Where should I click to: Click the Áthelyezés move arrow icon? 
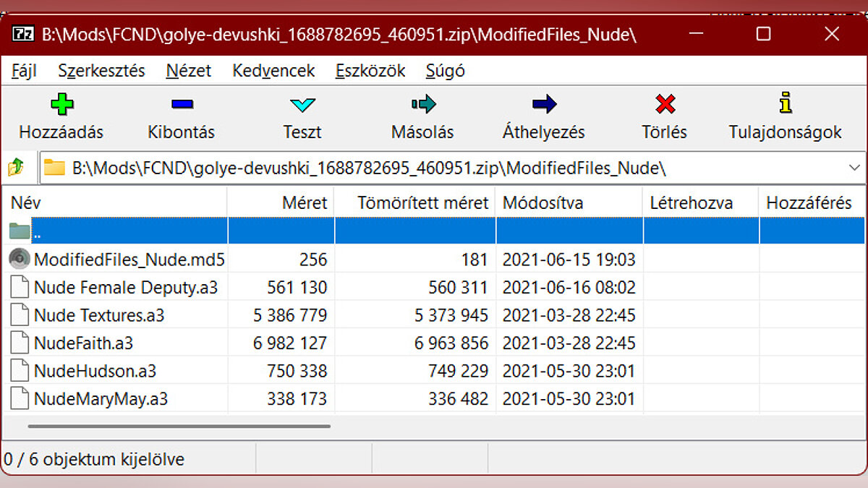tap(544, 105)
